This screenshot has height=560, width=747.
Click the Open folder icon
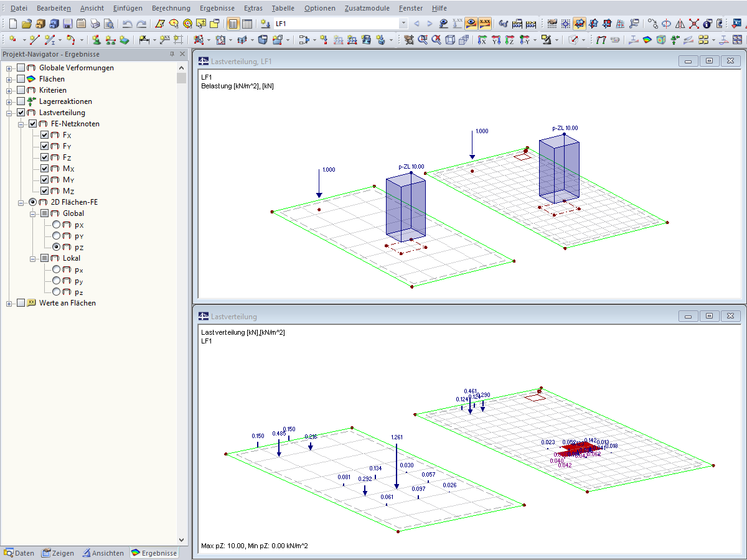[27, 24]
